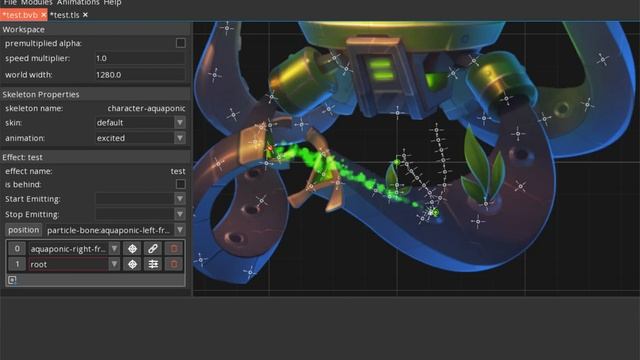Close the test.tls tab
Image resolution: width=640 pixels, height=360 pixels.
[x=85, y=15]
